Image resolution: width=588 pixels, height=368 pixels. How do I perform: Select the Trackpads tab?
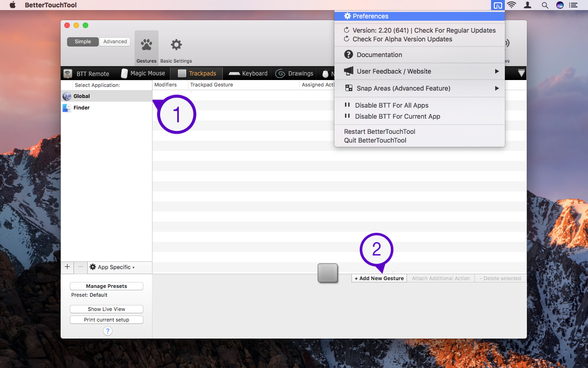[197, 74]
